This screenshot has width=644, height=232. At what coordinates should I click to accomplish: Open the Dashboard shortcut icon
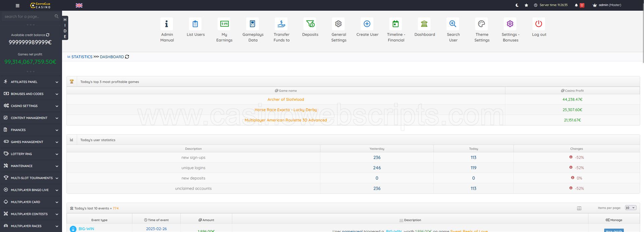pos(425,24)
